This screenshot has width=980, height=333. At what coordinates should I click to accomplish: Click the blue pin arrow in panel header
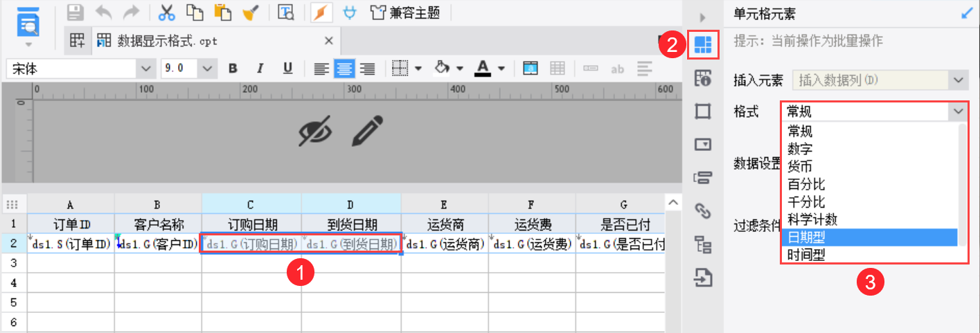coord(967,12)
